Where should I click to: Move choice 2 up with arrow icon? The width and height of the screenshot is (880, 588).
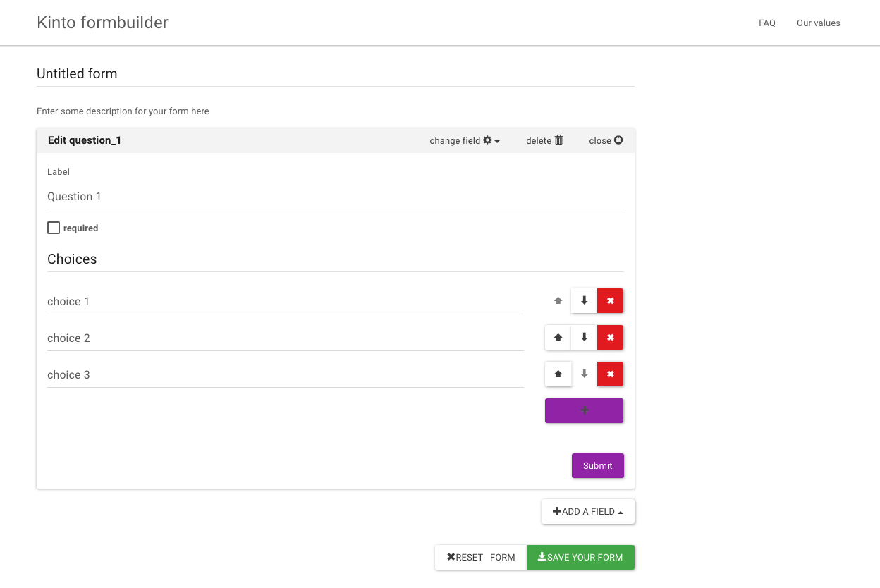tap(558, 337)
